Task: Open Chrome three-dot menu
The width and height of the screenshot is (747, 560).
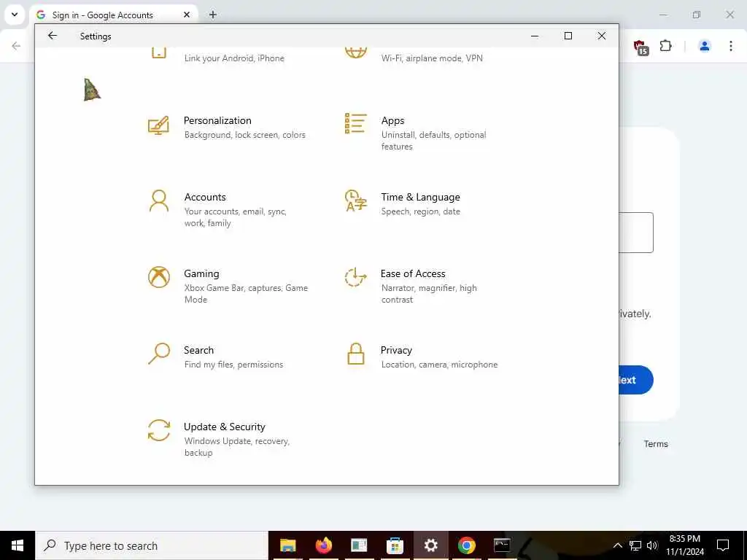Action: point(731,46)
